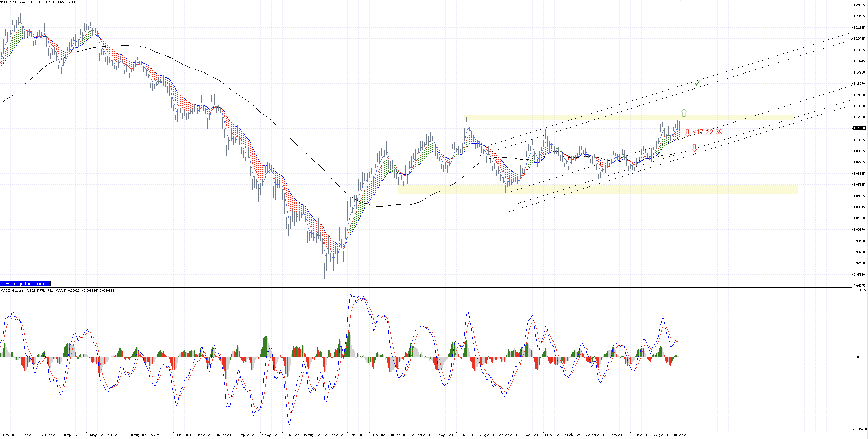This screenshot has height=439, width=868.
Task: Click the whitetigertools.com link label
Action: (x=25, y=284)
